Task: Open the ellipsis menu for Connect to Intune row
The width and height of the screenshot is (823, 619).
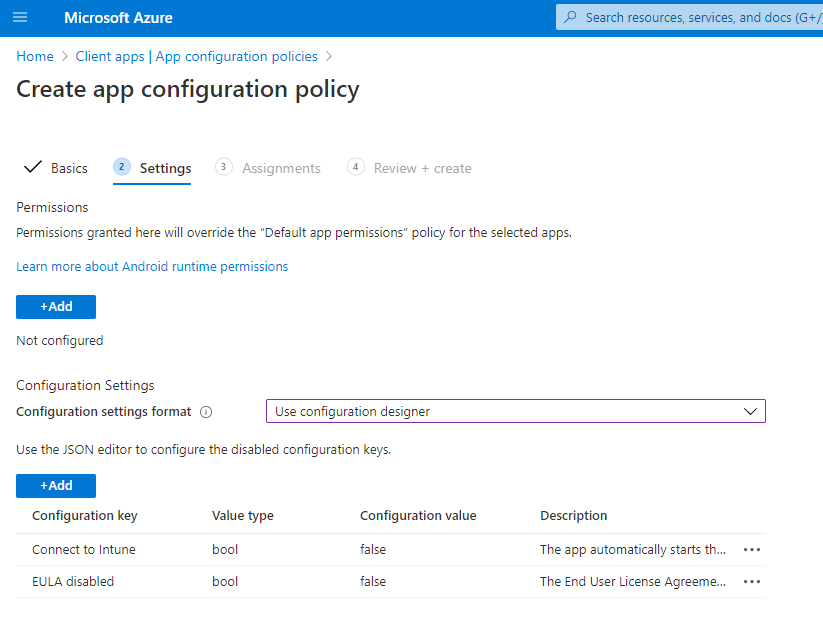Action: tap(752, 550)
